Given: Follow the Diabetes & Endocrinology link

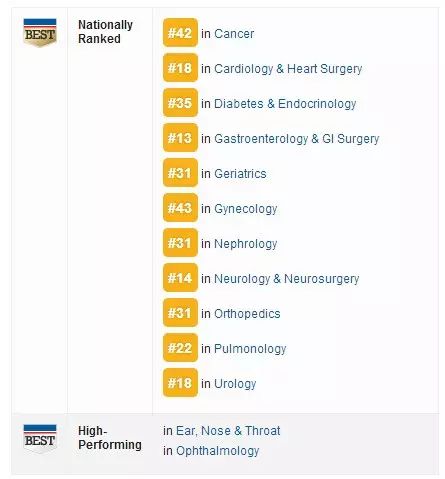Looking at the screenshot, I should (x=285, y=104).
